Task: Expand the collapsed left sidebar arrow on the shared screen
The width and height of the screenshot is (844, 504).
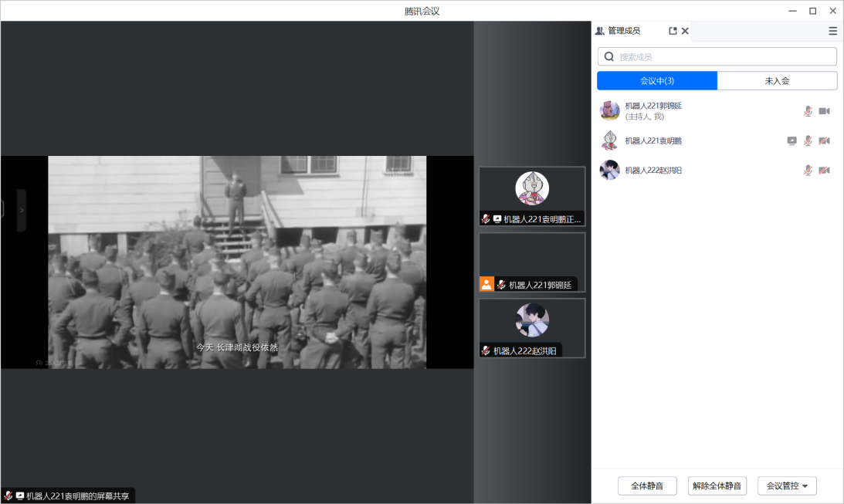Action: [x=21, y=210]
